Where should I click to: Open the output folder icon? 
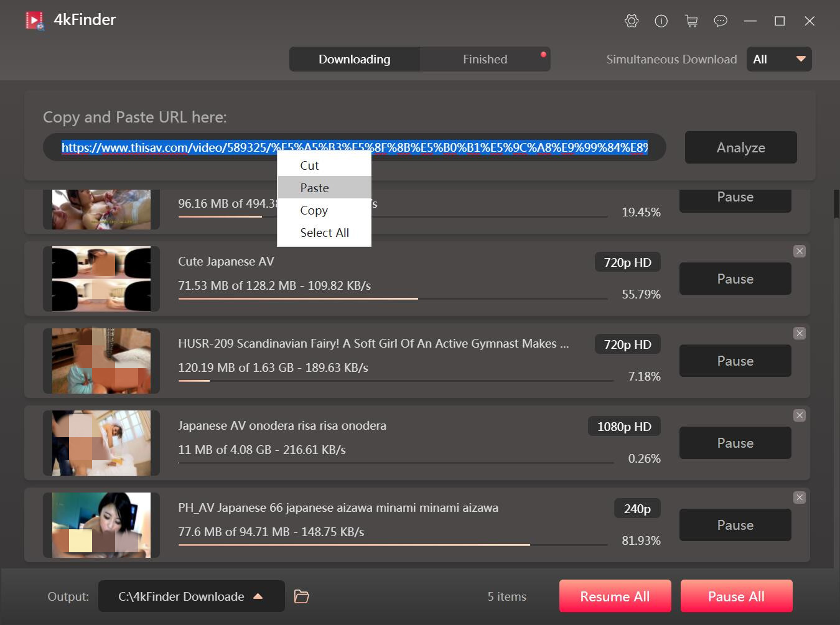coord(301,596)
